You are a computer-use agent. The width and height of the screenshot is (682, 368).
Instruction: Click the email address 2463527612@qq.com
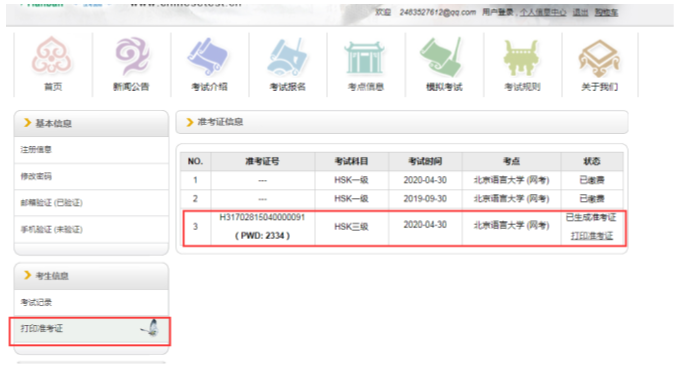pyautogui.click(x=438, y=12)
